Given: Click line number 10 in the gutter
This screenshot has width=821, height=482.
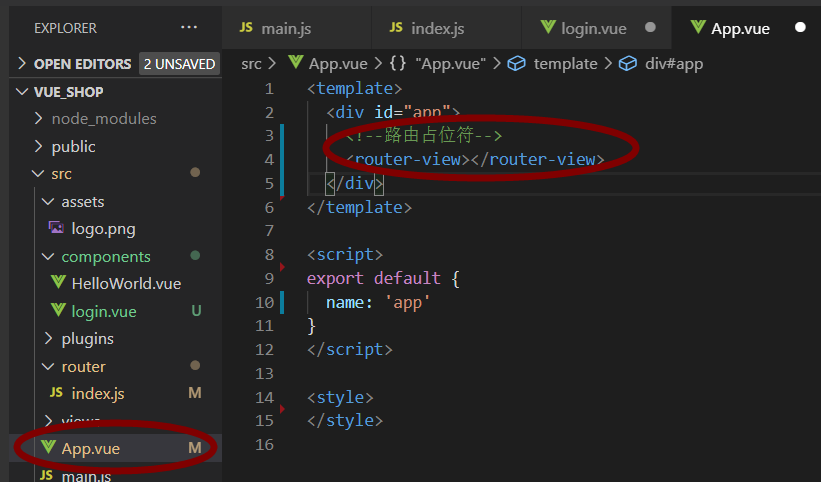Looking at the screenshot, I should pyautogui.click(x=264, y=302).
